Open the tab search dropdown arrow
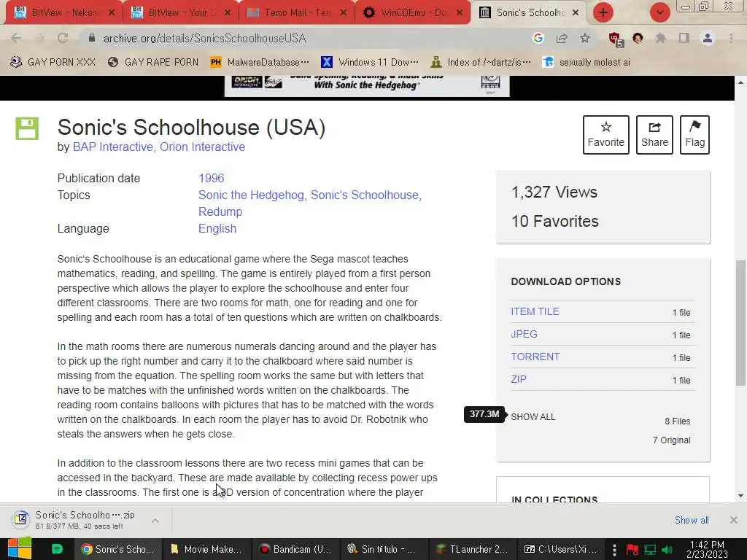 659,12
